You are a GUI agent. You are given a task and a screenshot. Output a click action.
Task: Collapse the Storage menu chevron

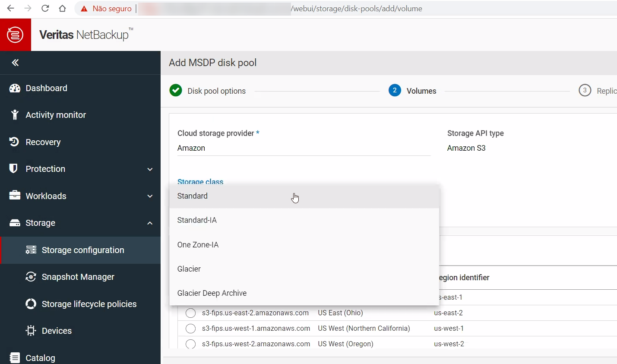point(150,223)
